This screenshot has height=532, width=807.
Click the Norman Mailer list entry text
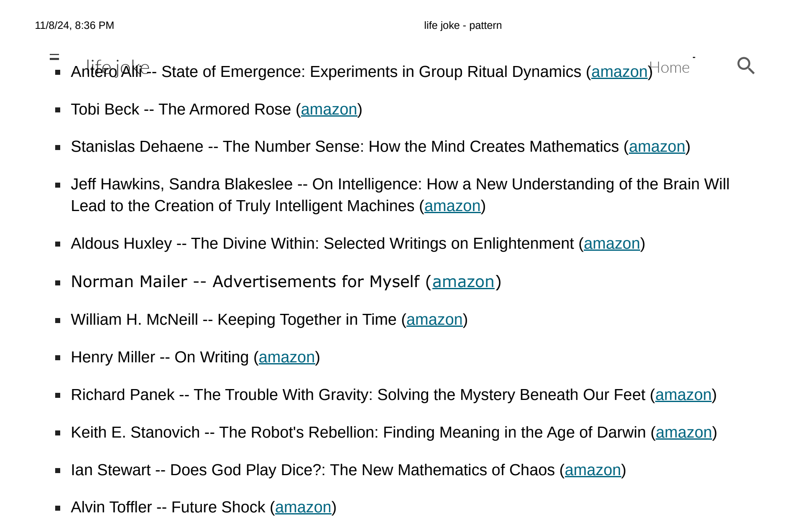(x=286, y=282)
